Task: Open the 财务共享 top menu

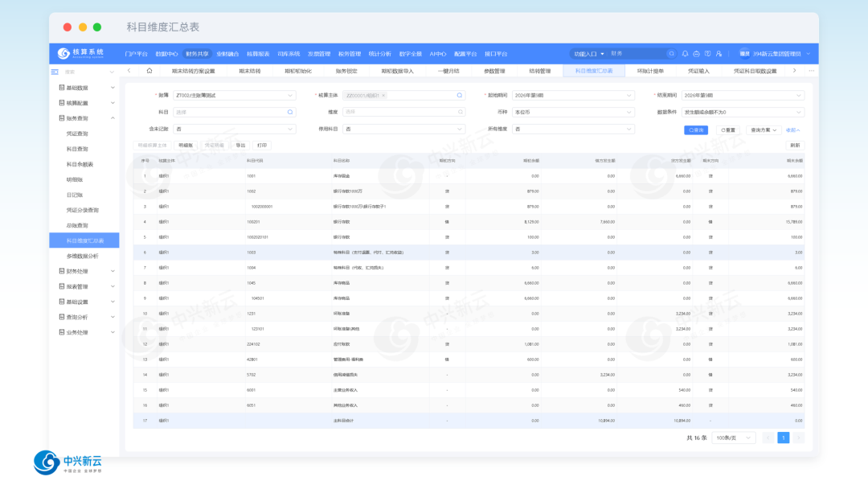Action: (x=197, y=54)
